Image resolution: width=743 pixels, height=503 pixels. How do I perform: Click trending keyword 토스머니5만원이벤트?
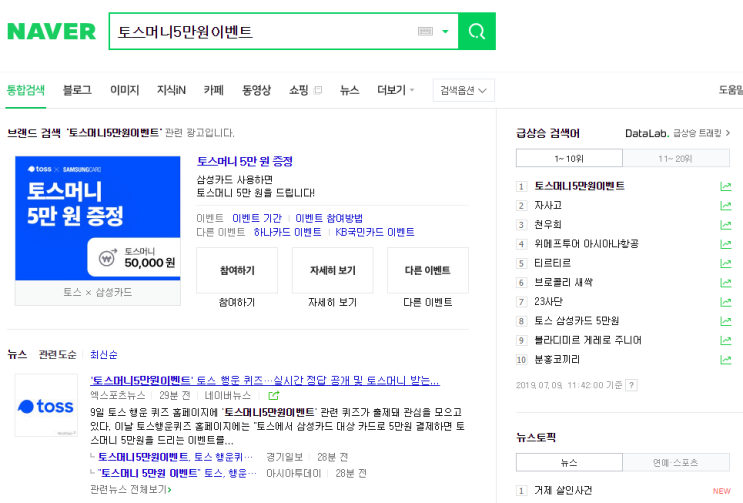point(580,186)
